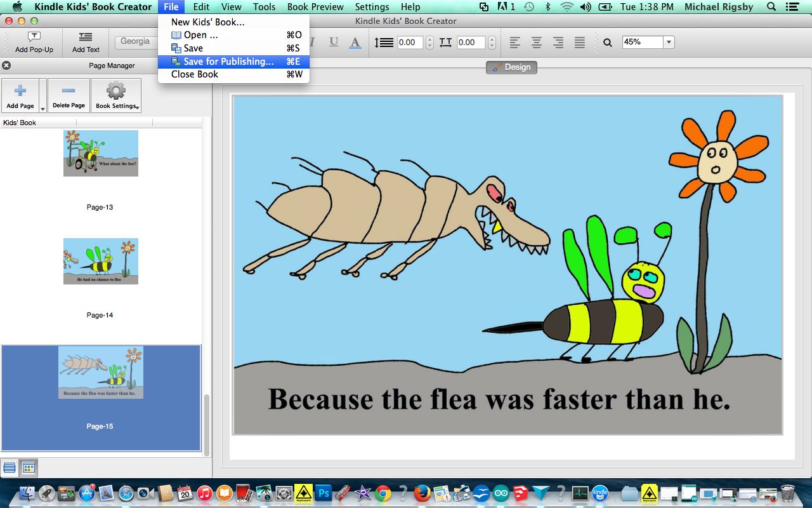
Task: Launch Photoshop from the Dock
Action: click(324, 493)
